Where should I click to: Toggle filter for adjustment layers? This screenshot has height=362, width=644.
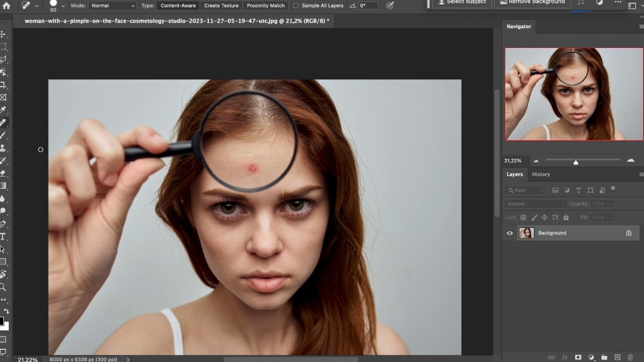click(x=567, y=190)
